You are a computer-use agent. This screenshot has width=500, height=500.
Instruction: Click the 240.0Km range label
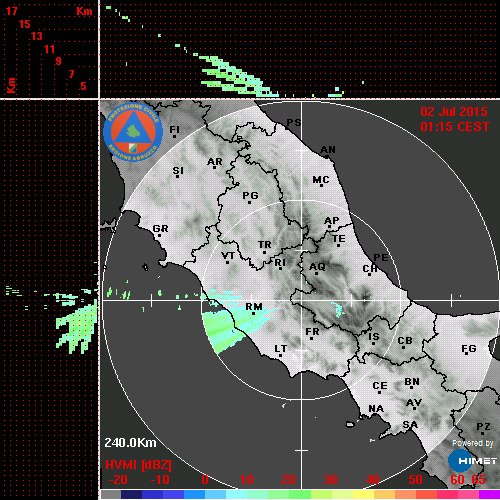tap(130, 443)
